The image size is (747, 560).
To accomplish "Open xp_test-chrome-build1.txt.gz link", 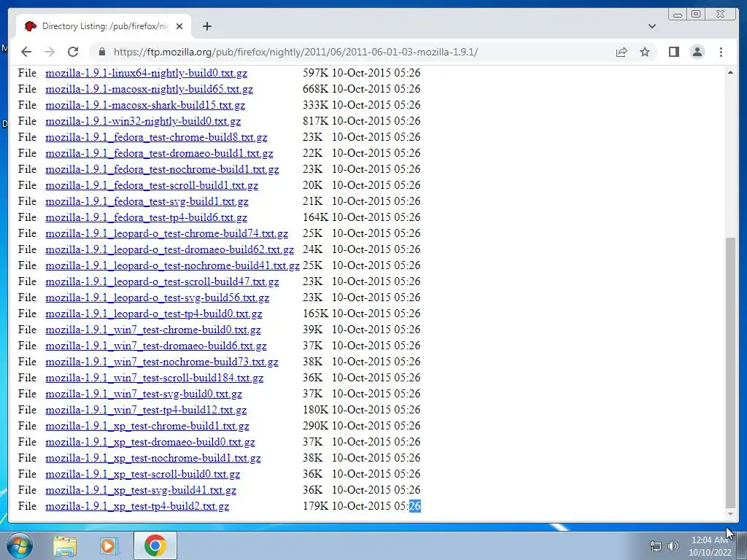I will pos(147,426).
